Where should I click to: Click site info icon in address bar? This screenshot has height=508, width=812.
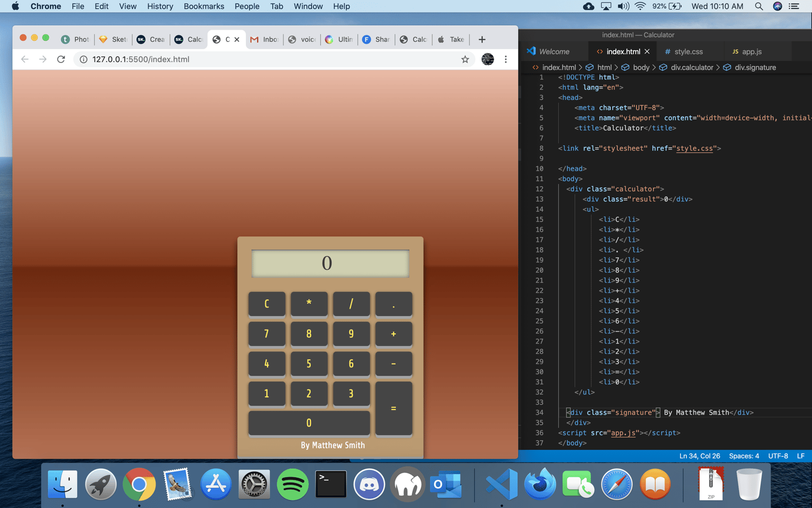[84, 59]
